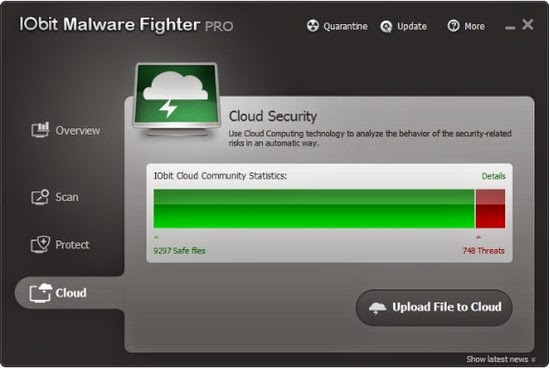This screenshot has width=550, height=369.
Task: Close the IObit Malware Fighter window
Action: tap(528, 25)
